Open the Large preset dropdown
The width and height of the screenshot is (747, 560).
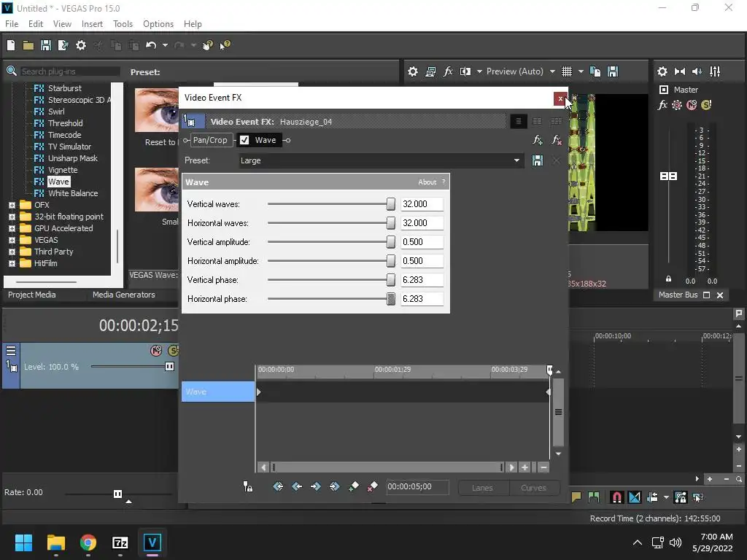[x=516, y=160]
